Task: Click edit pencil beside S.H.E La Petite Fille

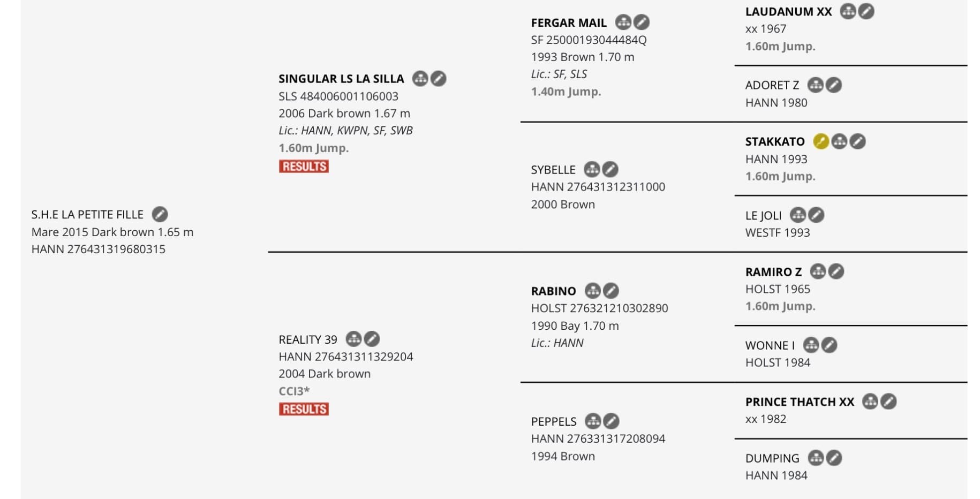Action: [160, 214]
